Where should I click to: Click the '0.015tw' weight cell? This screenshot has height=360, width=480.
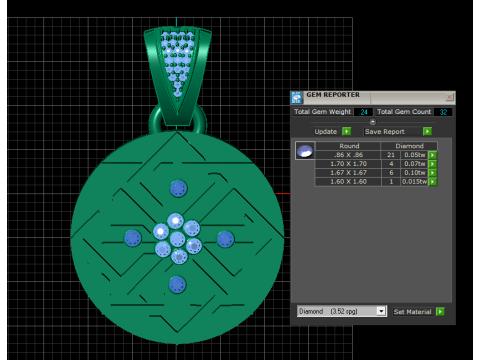[415, 182]
